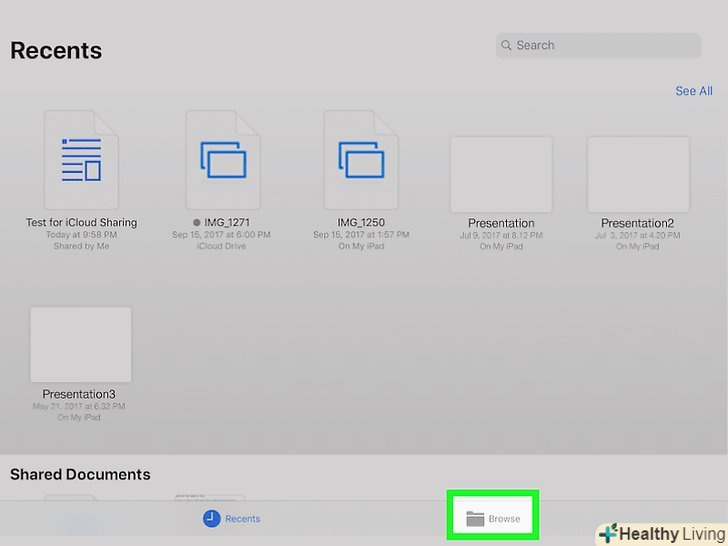Select the 'IMG_1250' file name
Viewport: 728px width, 546px height.
click(x=361, y=222)
